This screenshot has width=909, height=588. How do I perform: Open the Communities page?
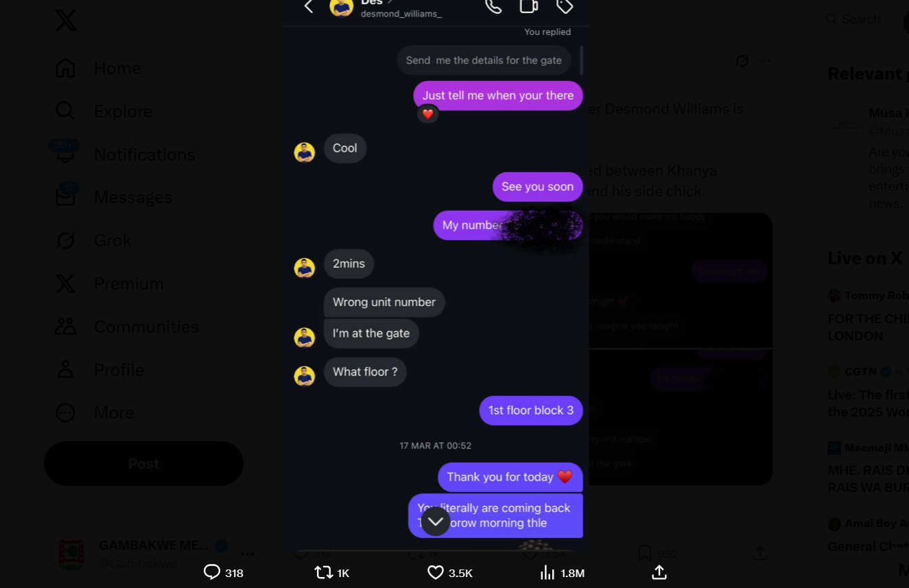click(x=127, y=327)
